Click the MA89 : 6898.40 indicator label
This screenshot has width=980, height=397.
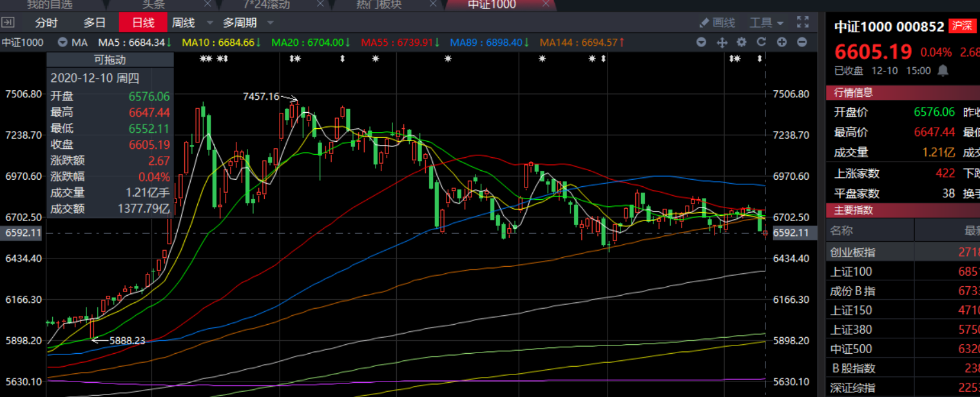(x=490, y=43)
